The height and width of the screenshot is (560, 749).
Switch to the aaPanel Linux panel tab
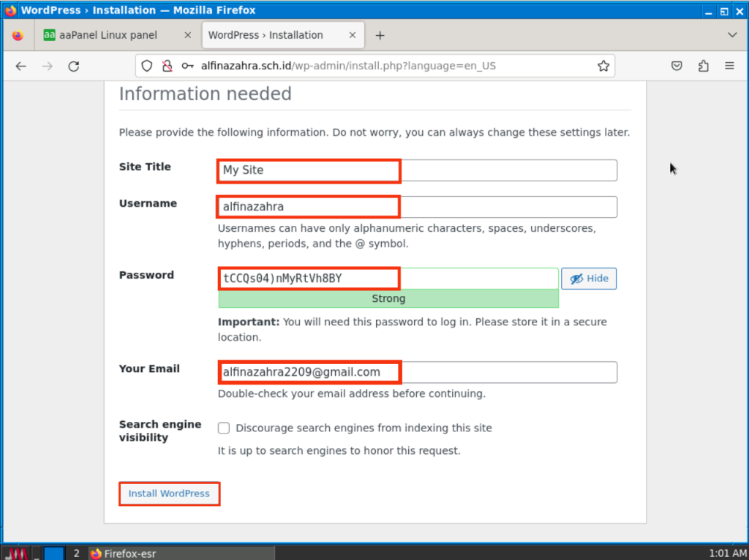(x=108, y=35)
